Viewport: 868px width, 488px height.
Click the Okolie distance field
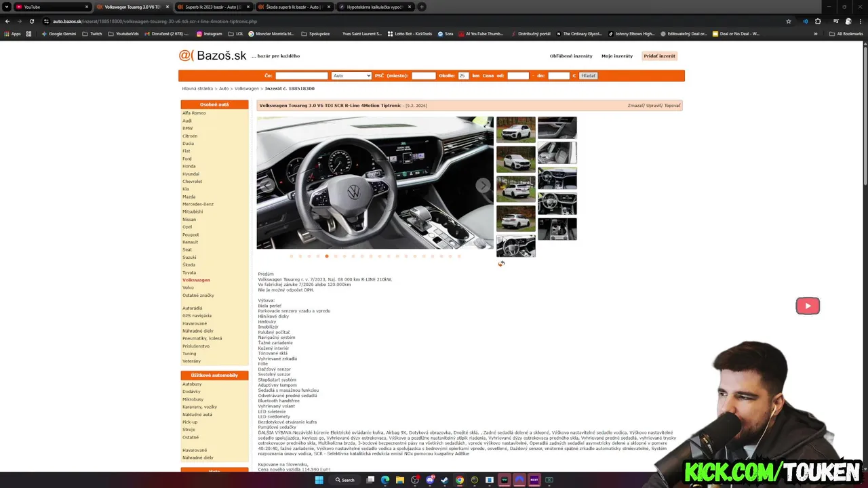tap(463, 76)
